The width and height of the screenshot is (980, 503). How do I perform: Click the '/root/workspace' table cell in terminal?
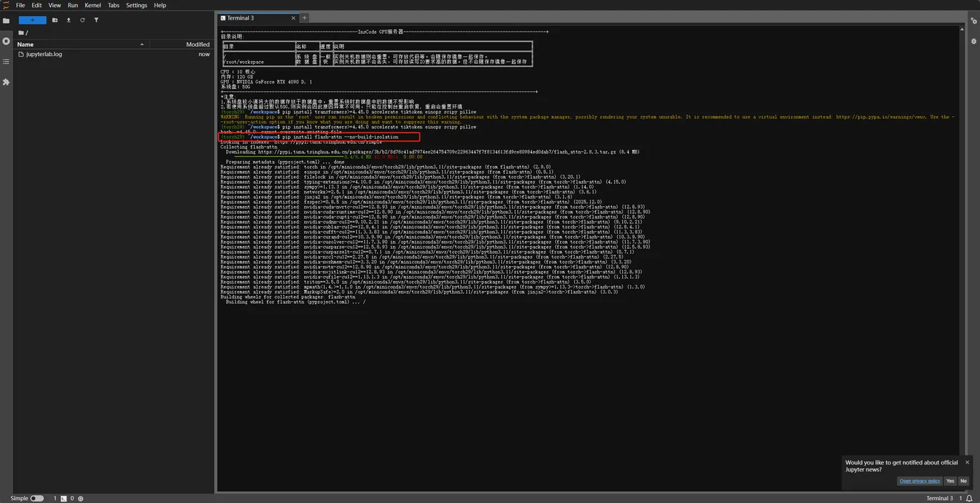point(244,62)
